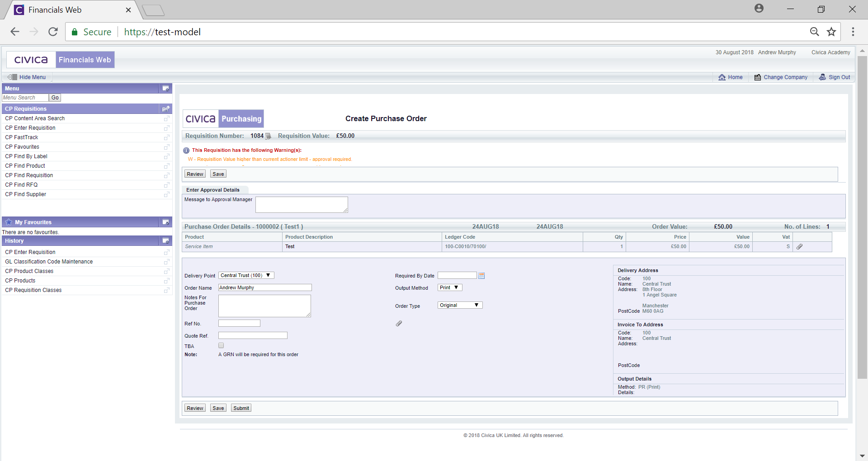Select CP Enter Requisition from CP Requisitions menu
Screen dimensions: 868x461
(x=30, y=128)
